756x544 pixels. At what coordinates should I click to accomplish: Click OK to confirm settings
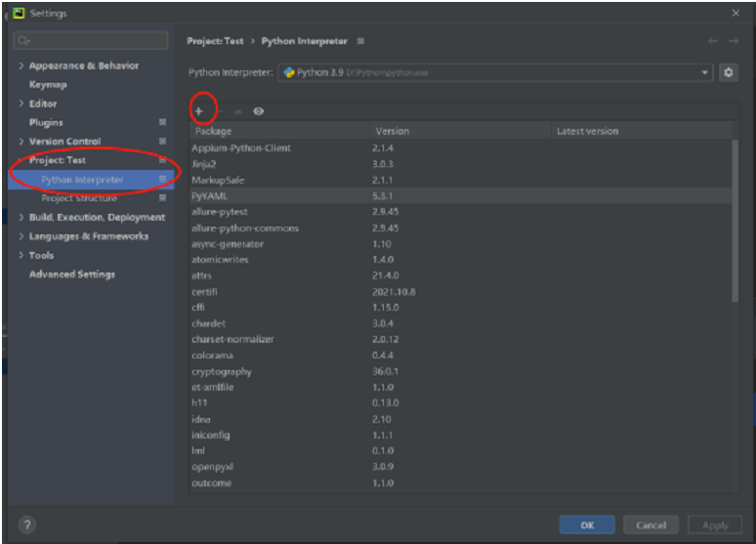click(x=587, y=524)
